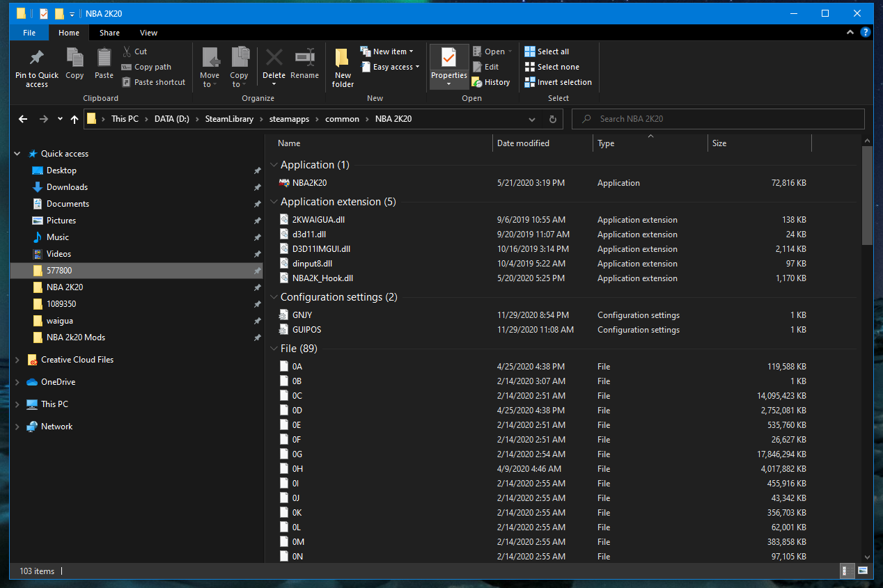883x588 pixels.
Task: Go back with the left arrow
Action: [23, 119]
